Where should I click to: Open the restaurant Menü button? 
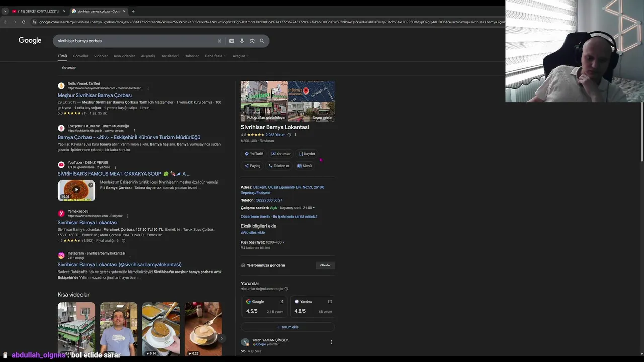tap(305, 166)
